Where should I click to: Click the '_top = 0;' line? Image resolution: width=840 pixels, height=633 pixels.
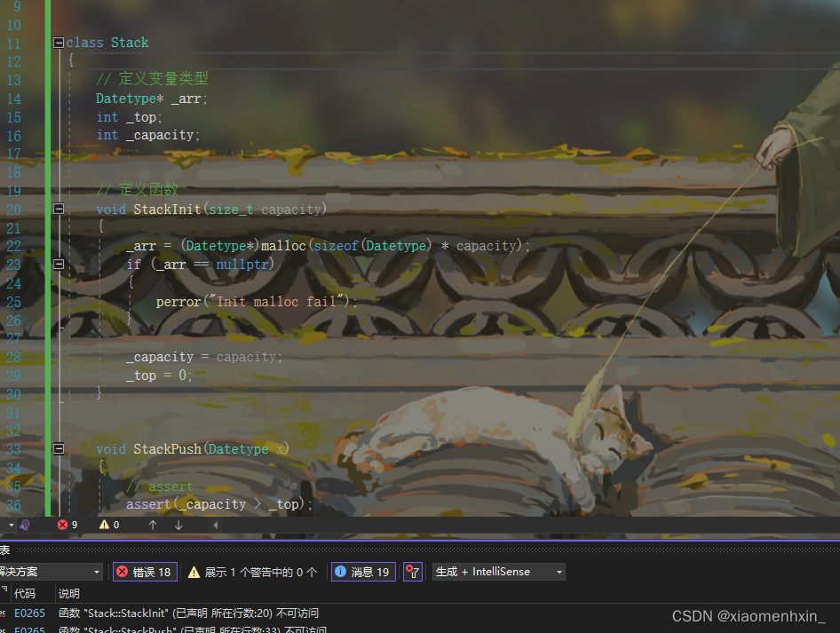(159, 376)
